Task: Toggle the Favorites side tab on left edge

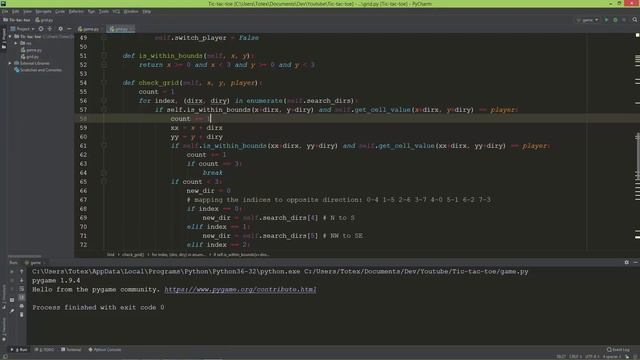Action: coord(4,329)
